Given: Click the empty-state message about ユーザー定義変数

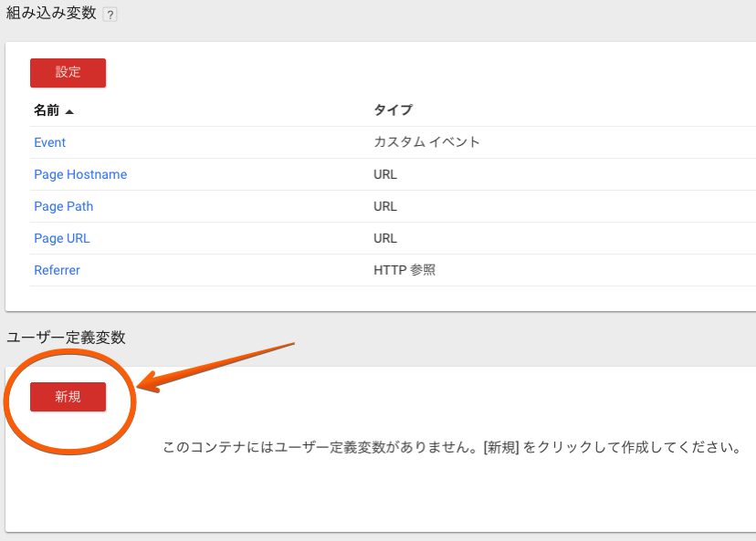Looking at the screenshot, I should (452, 448).
